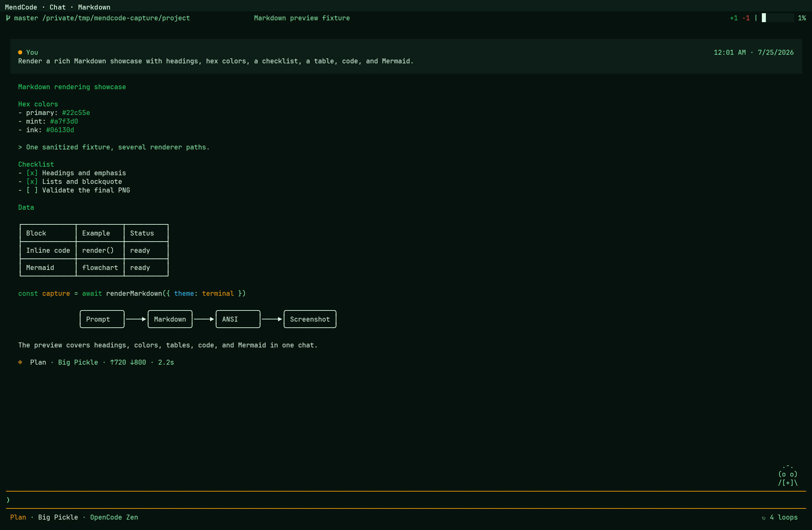The height and width of the screenshot is (530, 812).
Task: Click the Status table header cell
Action: pyautogui.click(x=146, y=233)
